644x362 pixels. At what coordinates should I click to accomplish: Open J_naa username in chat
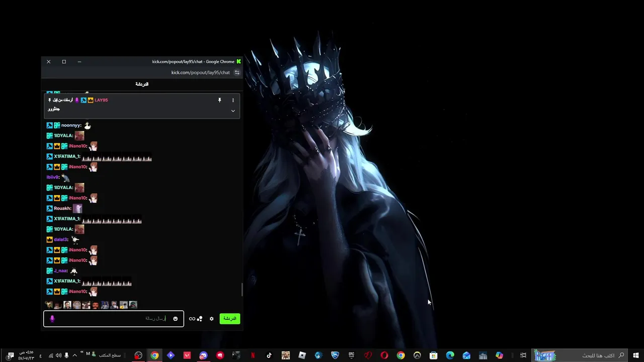pos(60,270)
